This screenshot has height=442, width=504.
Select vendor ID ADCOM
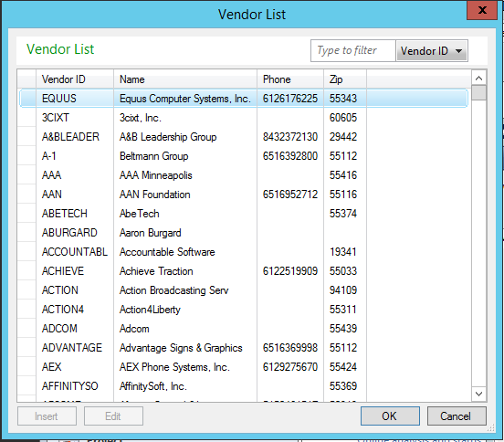click(59, 329)
